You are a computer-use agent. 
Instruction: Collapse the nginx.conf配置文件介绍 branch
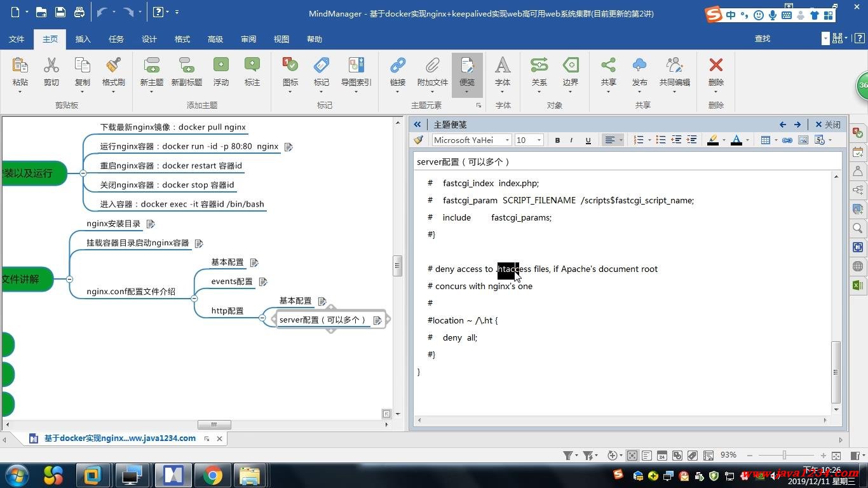(x=194, y=299)
